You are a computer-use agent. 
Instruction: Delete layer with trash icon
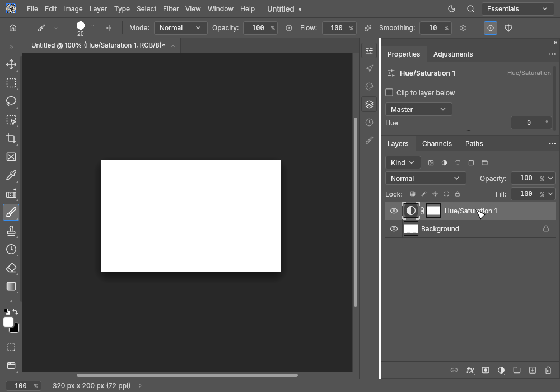(x=548, y=370)
